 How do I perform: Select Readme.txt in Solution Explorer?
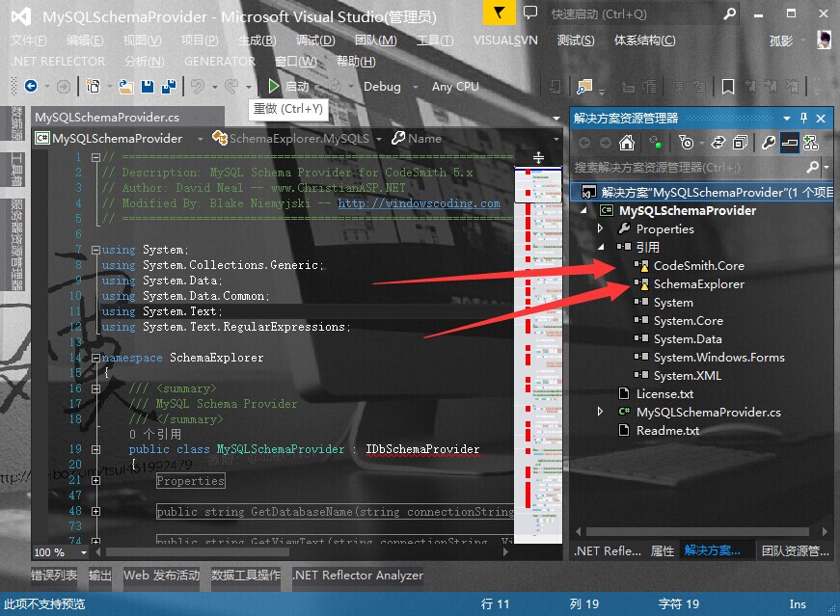pyautogui.click(x=667, y=430)
